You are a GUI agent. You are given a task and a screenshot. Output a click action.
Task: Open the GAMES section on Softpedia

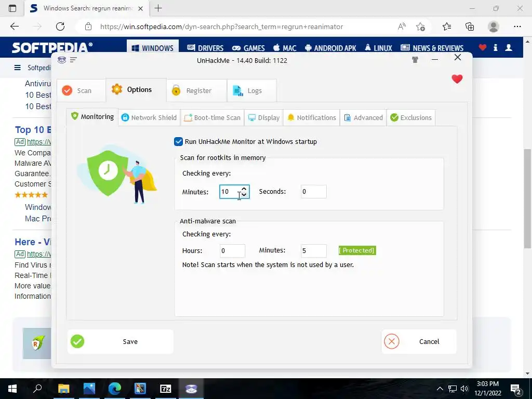coord(248,48)
